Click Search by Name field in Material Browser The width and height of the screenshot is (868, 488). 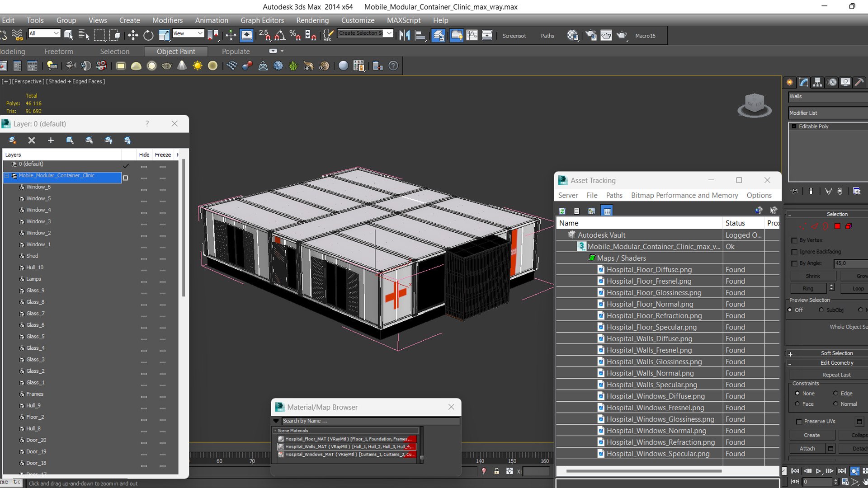point(370,421)
